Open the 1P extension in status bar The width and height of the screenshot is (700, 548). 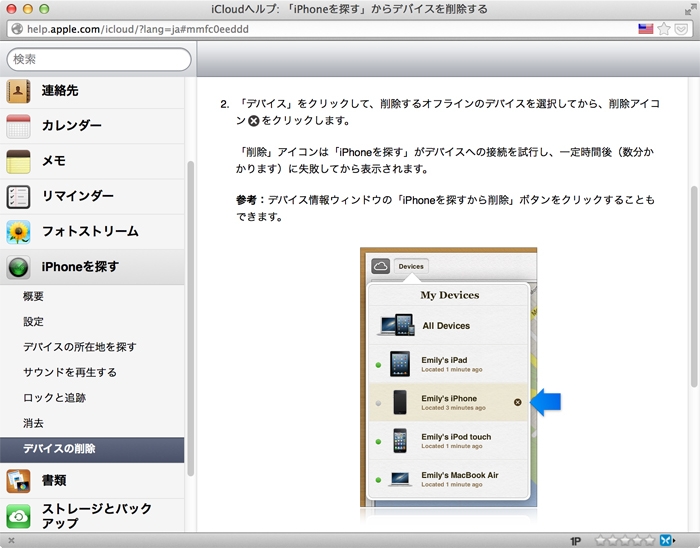tap(576, 540)
